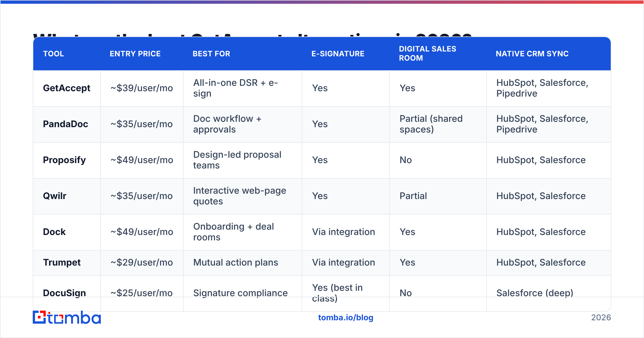
Task: Click 'Onboarding + deal rooms' cell
Action: (x=243, y=232)
